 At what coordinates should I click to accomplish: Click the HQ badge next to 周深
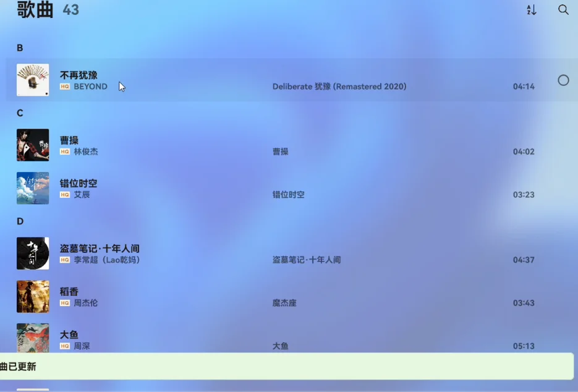click(x=65, y=346)
